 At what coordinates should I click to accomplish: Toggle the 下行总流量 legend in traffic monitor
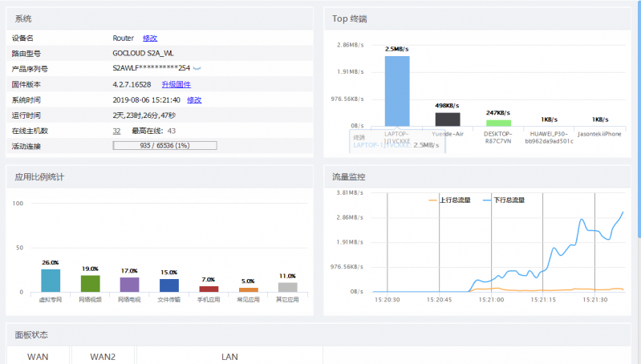click(x=504, y=200)
